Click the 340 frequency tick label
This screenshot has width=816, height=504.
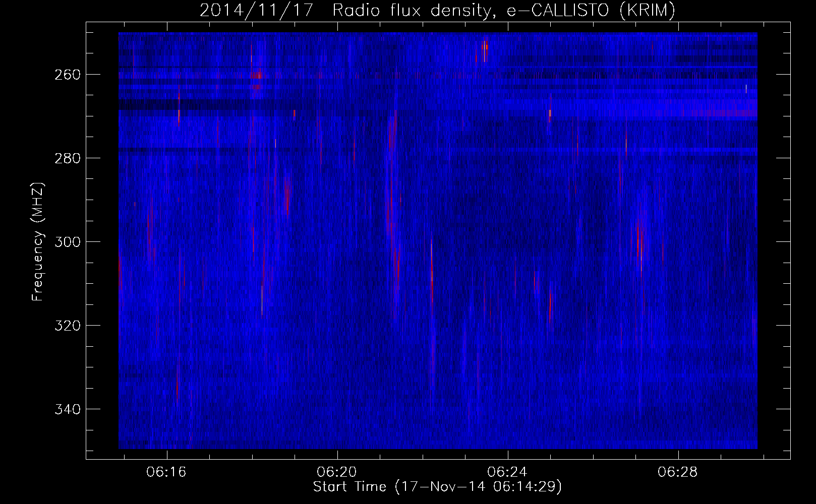[68, 409]
